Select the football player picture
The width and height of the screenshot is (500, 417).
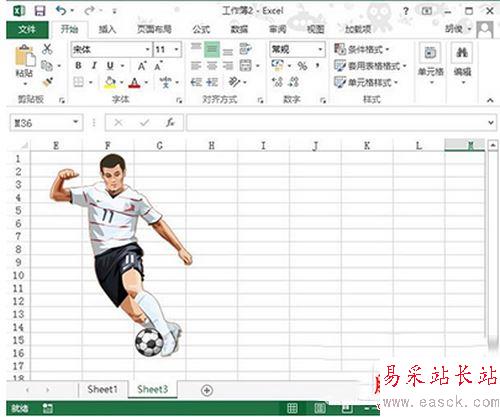pos(121,255)
